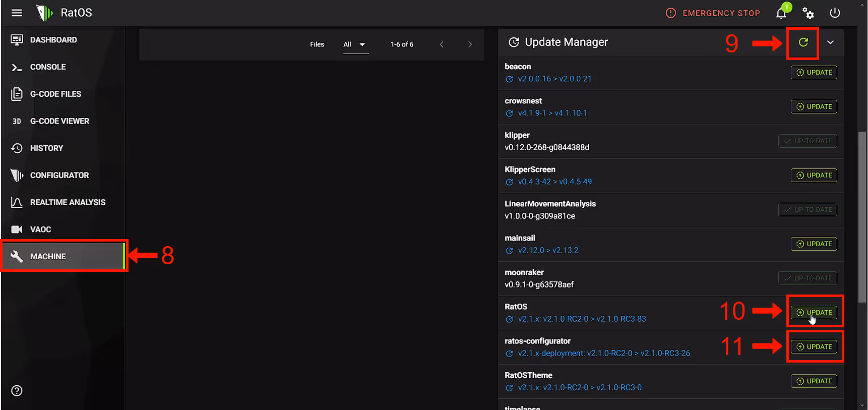This screenshot has height=410, width=868.
Task: Collapse the Update Manager panel chevron
Action: point(830,42)
